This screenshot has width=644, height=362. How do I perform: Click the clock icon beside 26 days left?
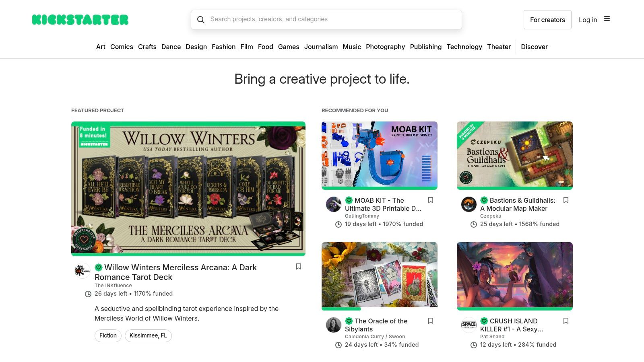(x=88, y=294)
